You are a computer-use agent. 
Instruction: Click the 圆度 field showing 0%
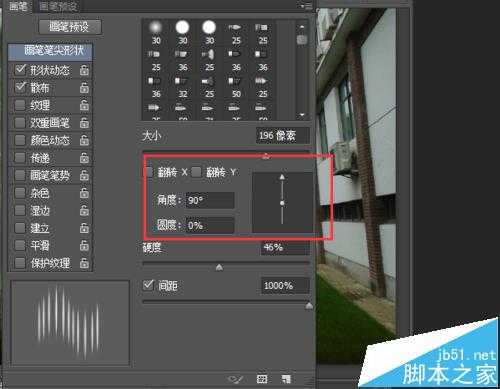coord(210,225)
